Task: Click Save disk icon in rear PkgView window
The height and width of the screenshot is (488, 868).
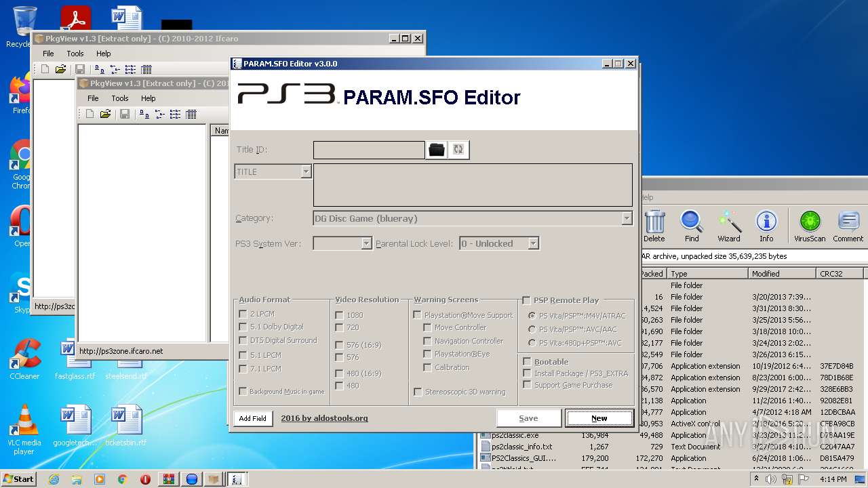Action: (80, 69)
